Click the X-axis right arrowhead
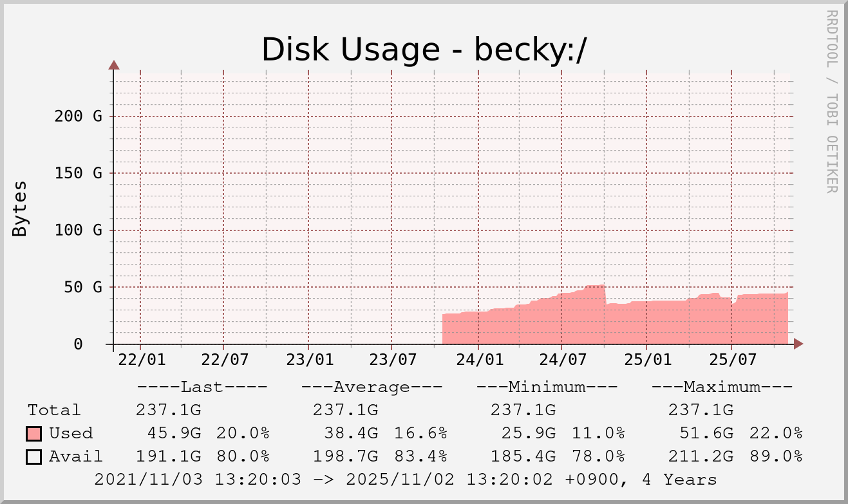The width and height of the screenshot is (848, 504). pyautogui.click(x=798, y=344)
